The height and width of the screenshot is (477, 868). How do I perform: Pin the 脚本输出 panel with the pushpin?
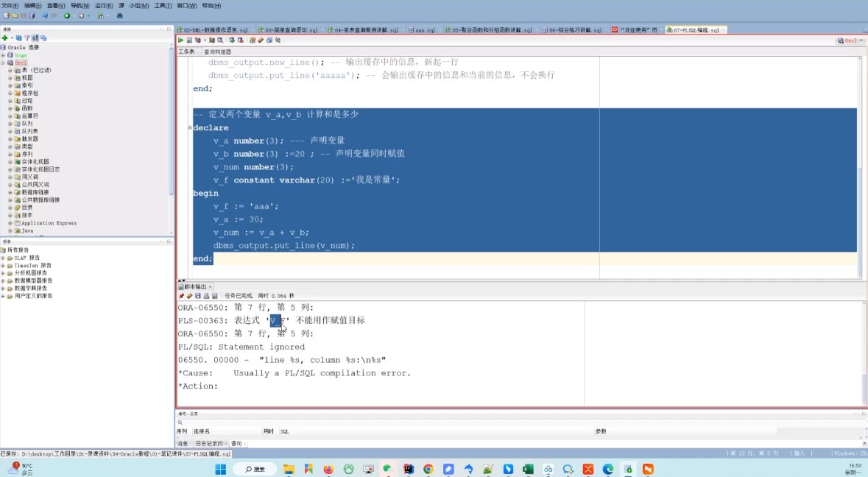(180, 296)
